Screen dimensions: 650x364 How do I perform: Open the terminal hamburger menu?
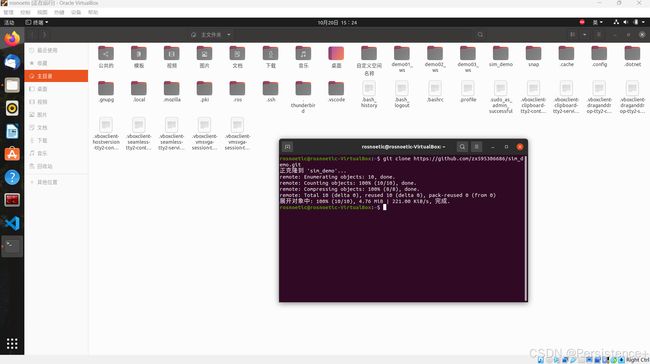[476, 147]
